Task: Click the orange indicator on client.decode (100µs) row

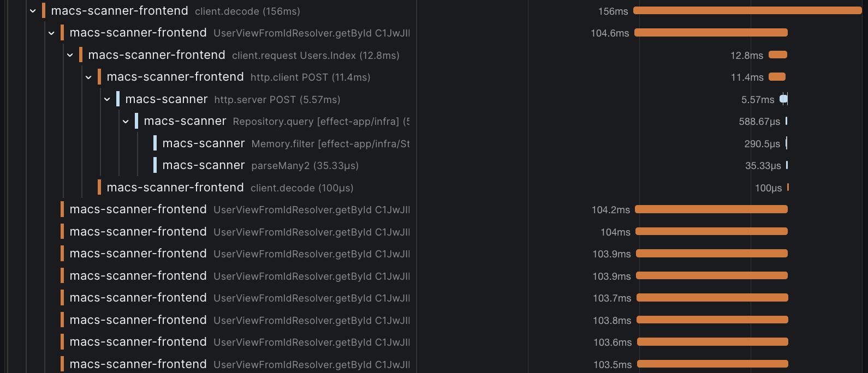Action: (99, 187)
